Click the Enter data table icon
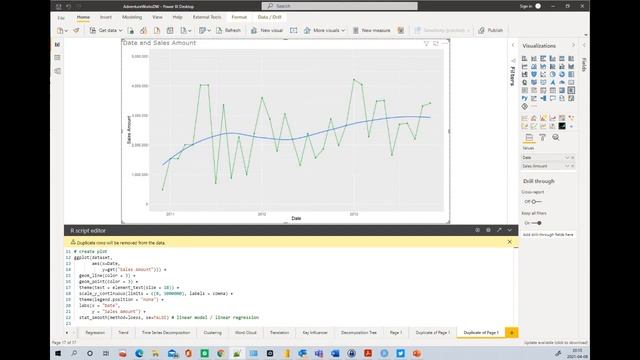The height and width of the screenshot is (360, 640). pos(170,31)
